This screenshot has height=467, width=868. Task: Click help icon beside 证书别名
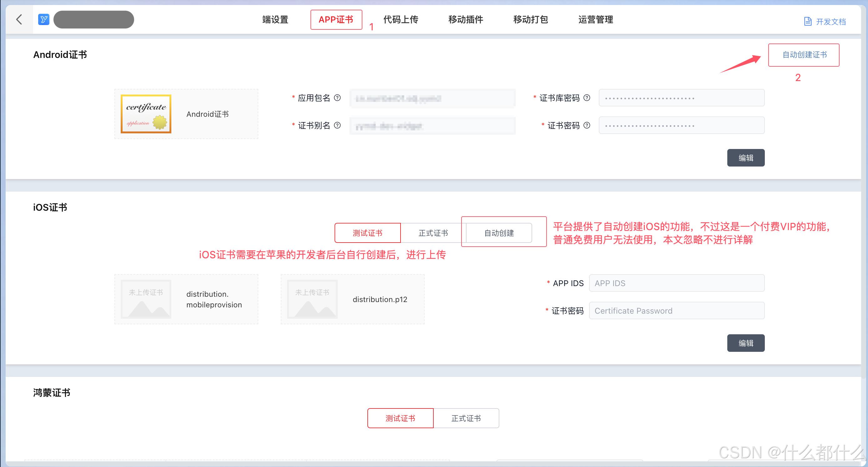pos(337,126)
